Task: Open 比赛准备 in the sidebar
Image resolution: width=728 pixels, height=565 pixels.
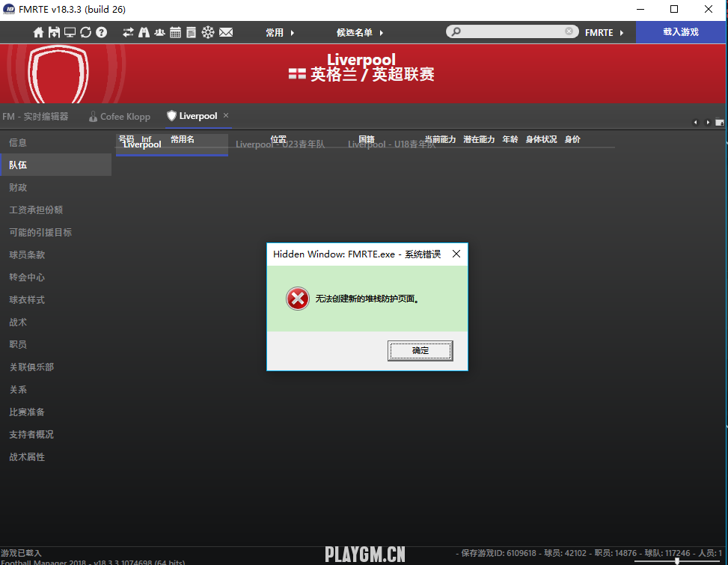Action: 55,412
